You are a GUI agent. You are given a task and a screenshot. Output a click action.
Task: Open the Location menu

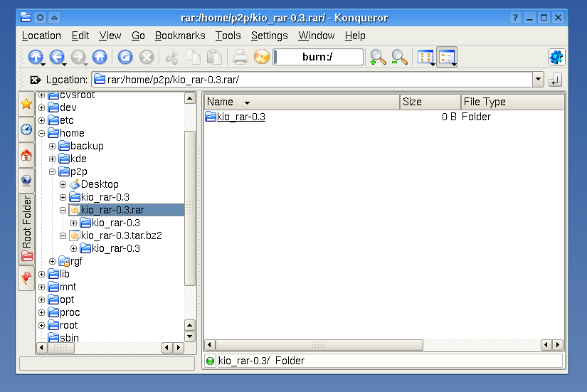(x=41, y=36)
